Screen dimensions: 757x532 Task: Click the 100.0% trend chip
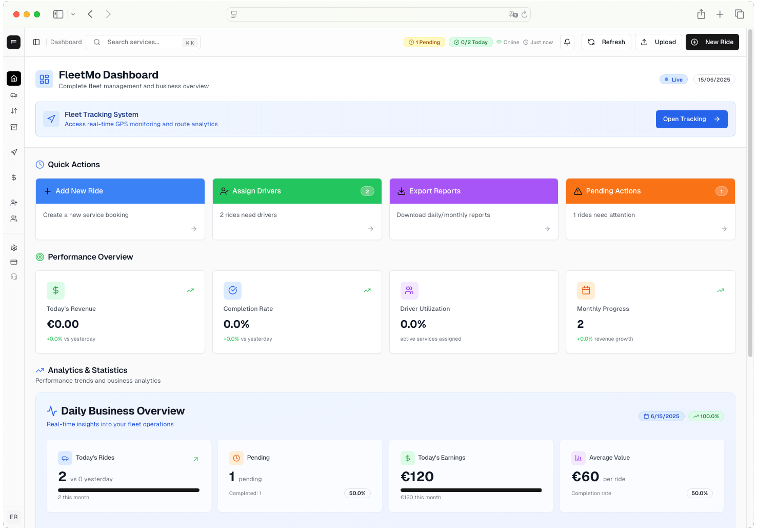[x=706, y=416]
